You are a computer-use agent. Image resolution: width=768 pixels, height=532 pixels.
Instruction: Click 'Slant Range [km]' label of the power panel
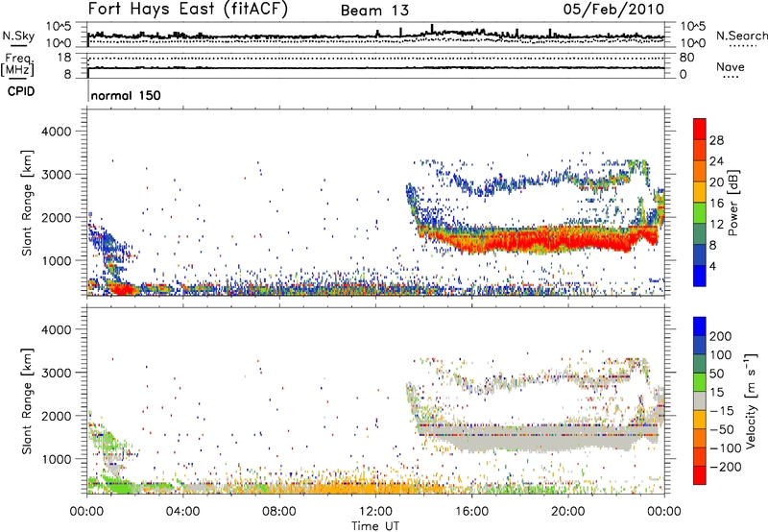27,203
